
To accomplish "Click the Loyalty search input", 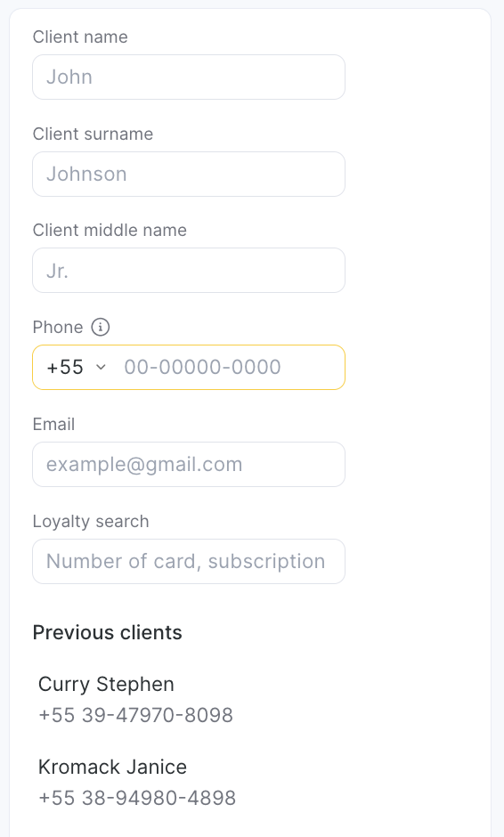I will (189, 562).
